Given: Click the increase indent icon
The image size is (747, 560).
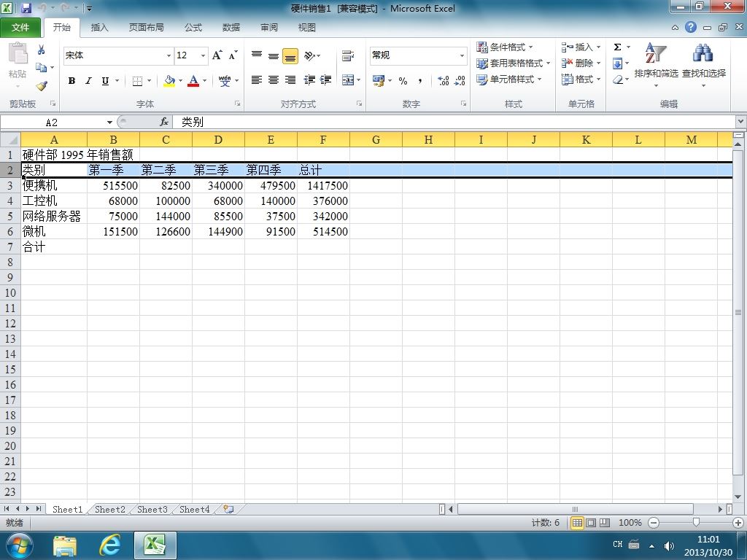Looking at the screenshot, I should coord(326,79).
